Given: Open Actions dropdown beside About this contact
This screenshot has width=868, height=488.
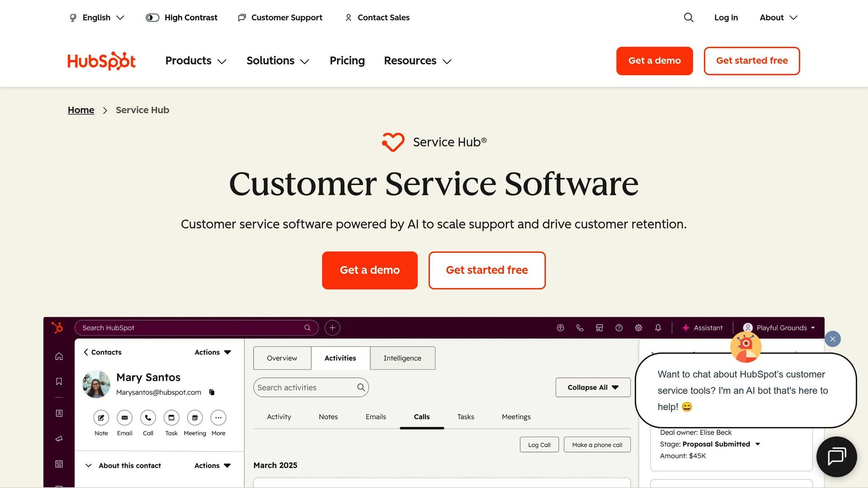Looking at the screenshot, I should pyautogui.click(x=213, y=466).
